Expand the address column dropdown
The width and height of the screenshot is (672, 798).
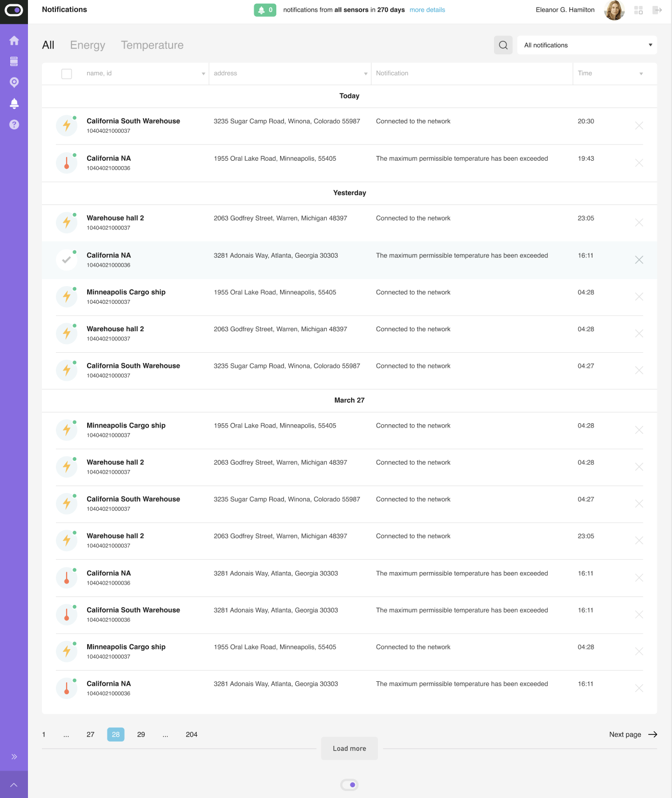pos(366,74)
